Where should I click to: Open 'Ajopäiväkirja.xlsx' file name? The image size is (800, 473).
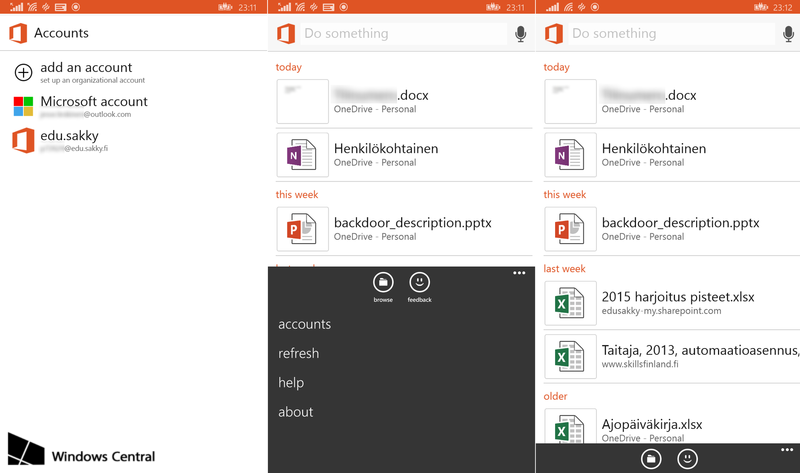pyautogui.click(x=652, y=425)
